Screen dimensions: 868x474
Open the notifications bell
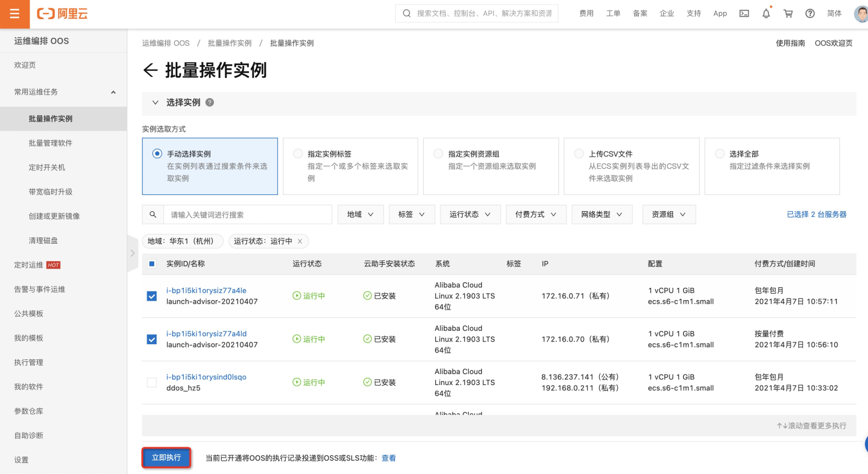(x=766, y=13)
